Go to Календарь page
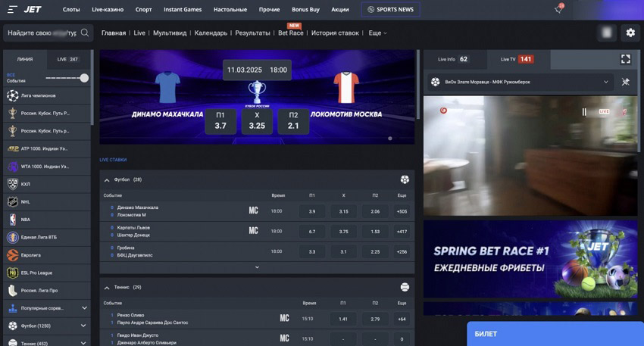The image size is (644, 346). coord(211,33)
